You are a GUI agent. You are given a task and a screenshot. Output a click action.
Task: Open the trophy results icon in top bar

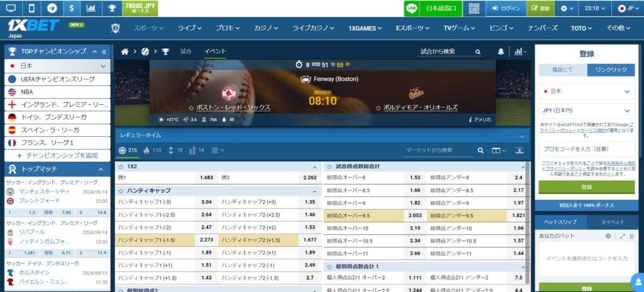pyautogui.click(x=111, y=8)
